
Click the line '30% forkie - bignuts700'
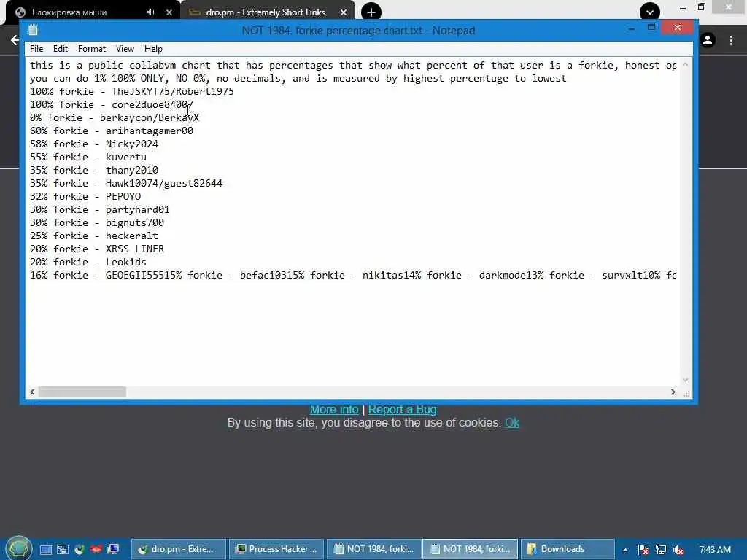(x=97, y=222)
